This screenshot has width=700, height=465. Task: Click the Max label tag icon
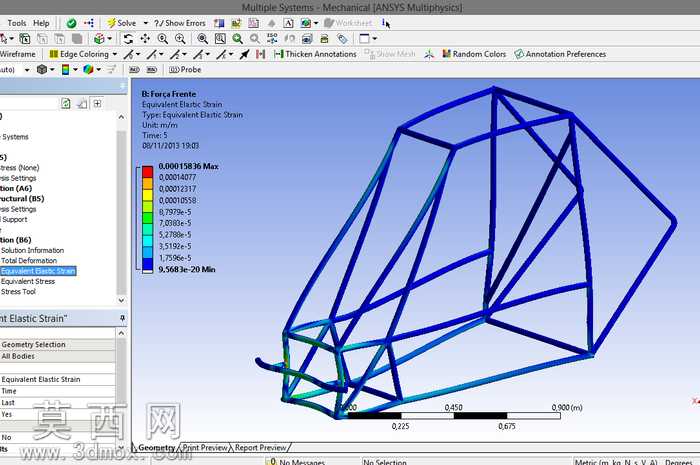134,70
